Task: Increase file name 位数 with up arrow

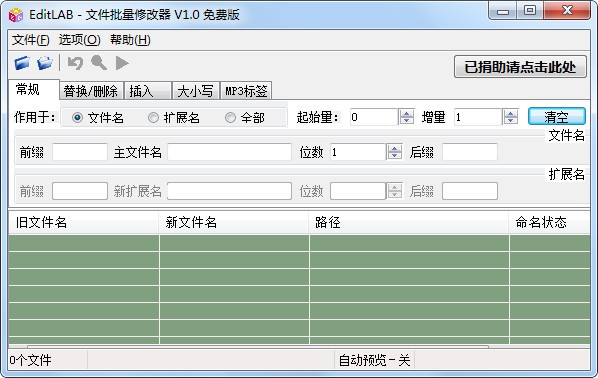Action: (395, 148)
